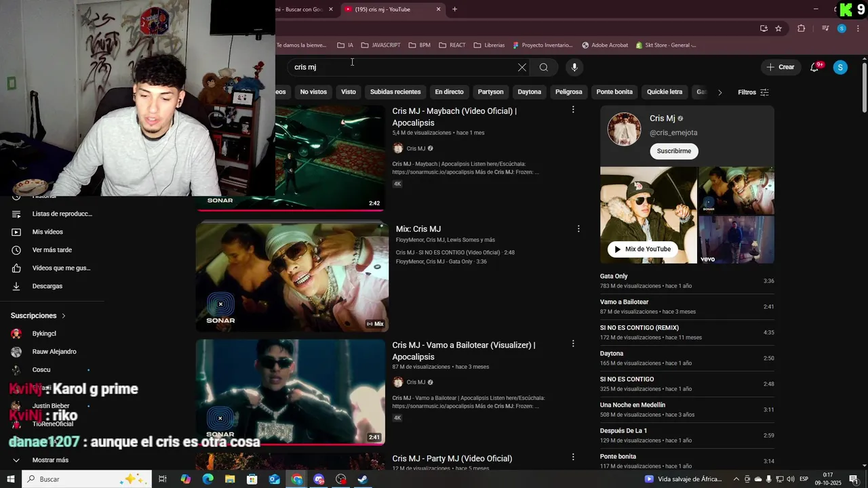The width and height of the screenshot is (868, 488).
Task: Select the Partyson filter chip
Action: 490,91
